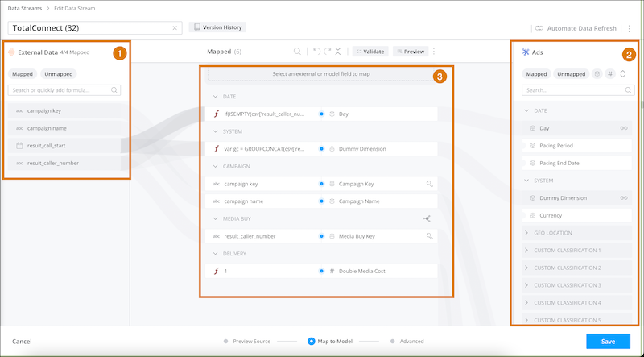This screenshot has width=644, height=357.
Task: Click search icon in Ads search box
Action: coord(628,90)
